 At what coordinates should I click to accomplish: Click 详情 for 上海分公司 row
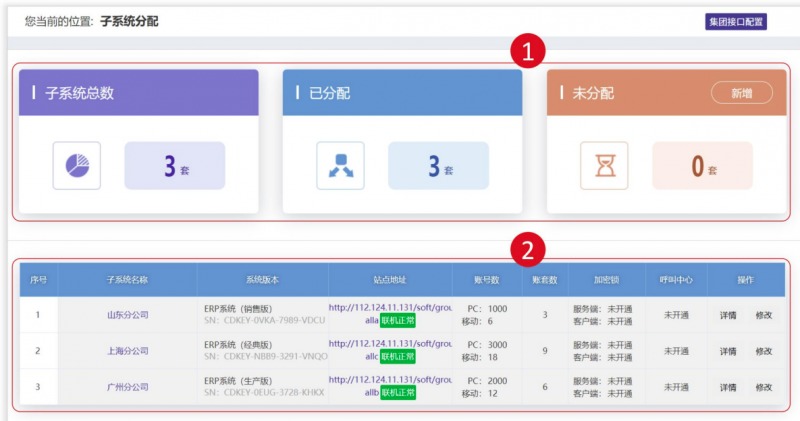point(728,351)
